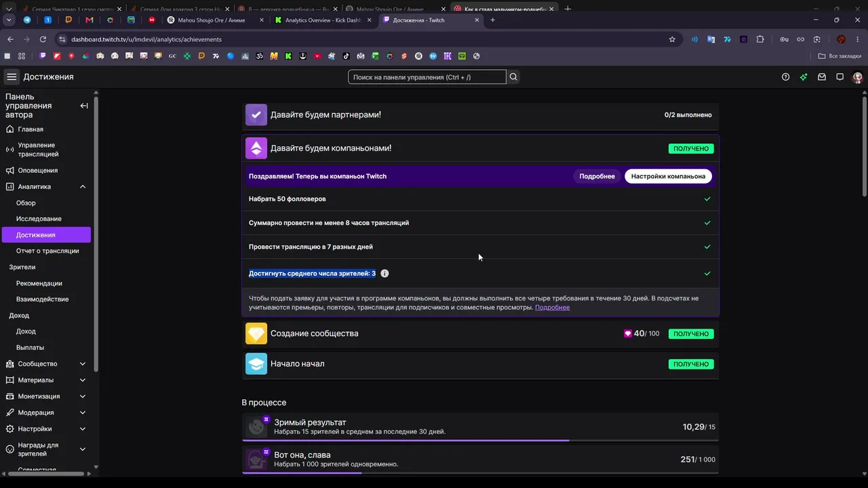Expand the Модерация section
The width and height of the screenshot is (868, 488).
coord(83,413)
